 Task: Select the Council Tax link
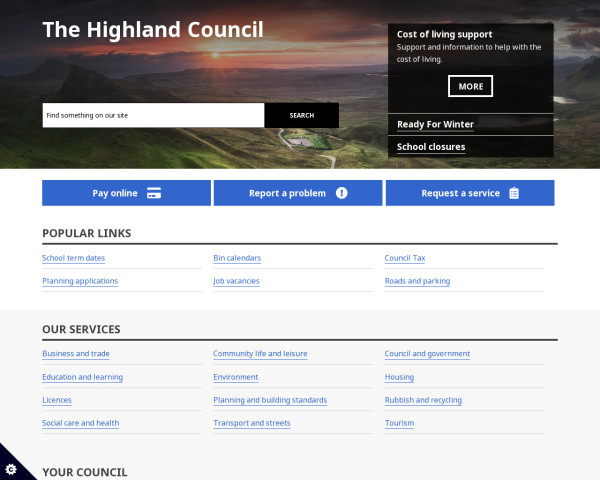pos(405,258)
